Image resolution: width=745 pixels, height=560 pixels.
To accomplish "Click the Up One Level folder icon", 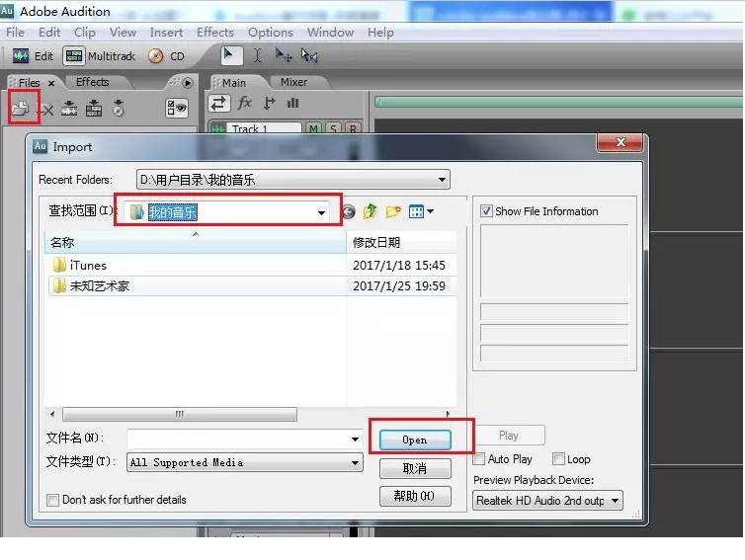I will tap(371, 211).
